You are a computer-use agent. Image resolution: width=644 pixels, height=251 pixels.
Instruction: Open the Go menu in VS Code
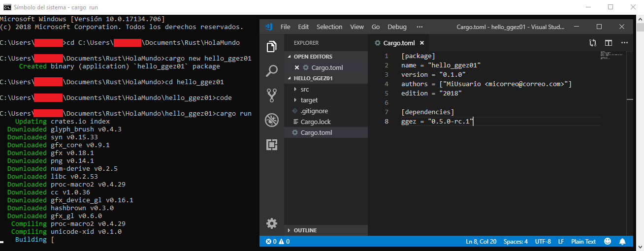(x=376, y=27)
